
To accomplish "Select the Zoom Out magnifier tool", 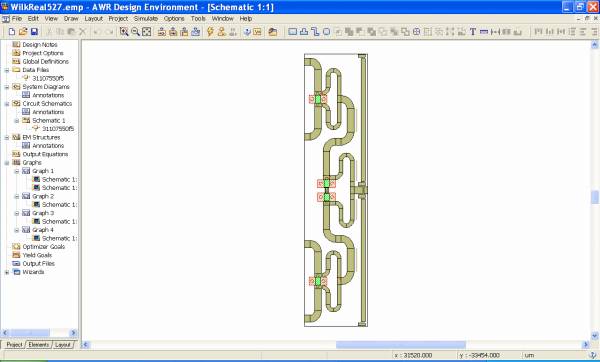I will (135, 32).
